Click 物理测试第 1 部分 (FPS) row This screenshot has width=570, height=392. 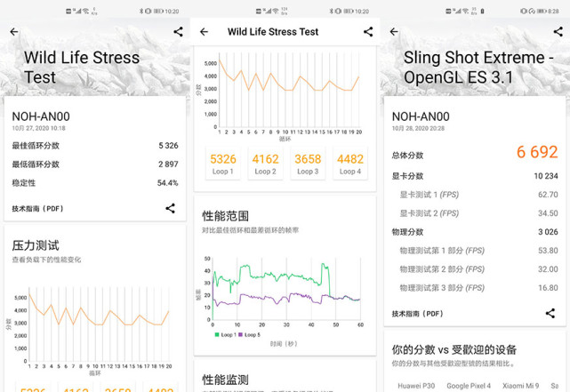tap(475, 251)
